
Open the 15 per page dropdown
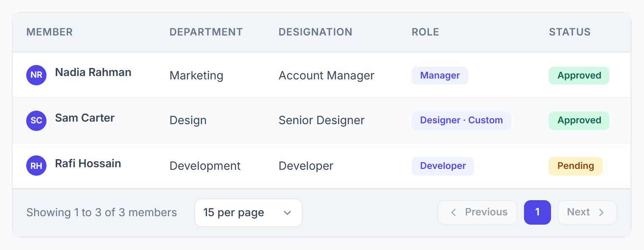click(248, 213)
